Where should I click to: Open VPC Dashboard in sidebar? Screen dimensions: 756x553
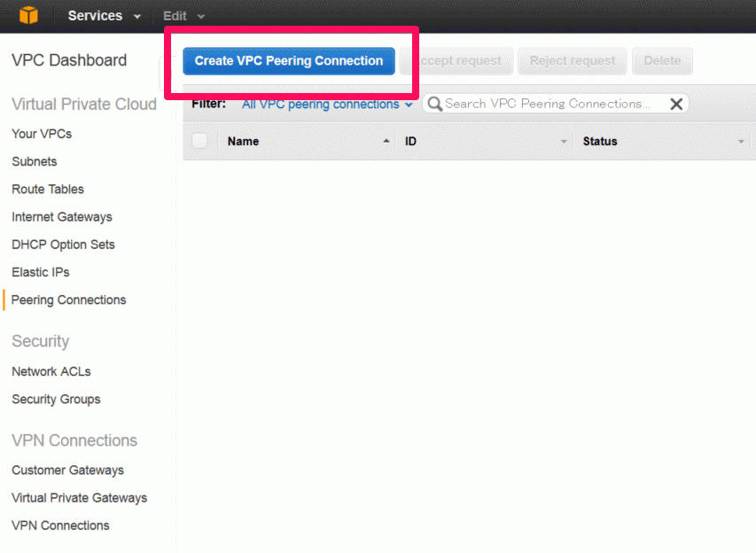(x=69, y=60)
